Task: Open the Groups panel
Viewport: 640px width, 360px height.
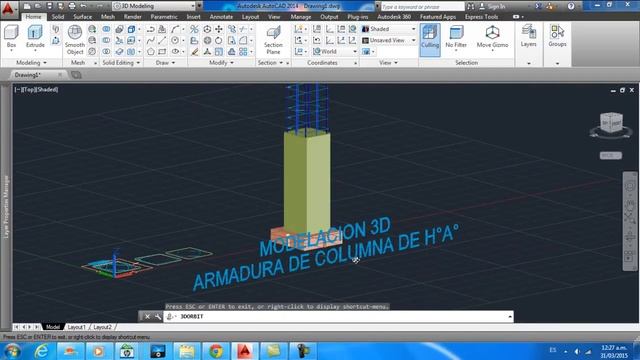Action: (x=557, y=36)
